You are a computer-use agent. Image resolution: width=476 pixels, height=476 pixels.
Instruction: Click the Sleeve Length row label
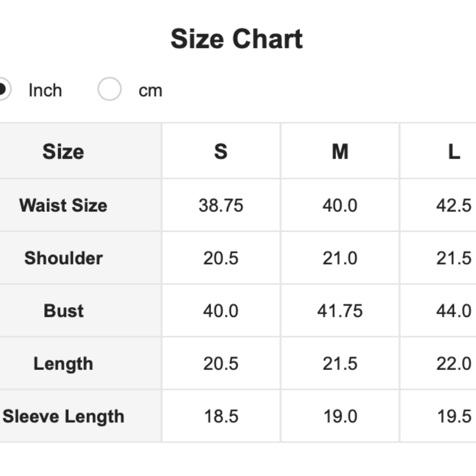tap(63, 416)
